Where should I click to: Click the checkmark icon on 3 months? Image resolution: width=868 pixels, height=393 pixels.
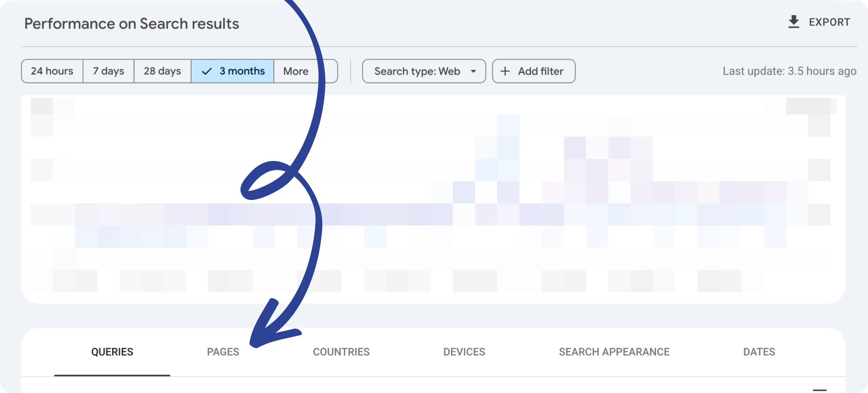click(207, 71)
